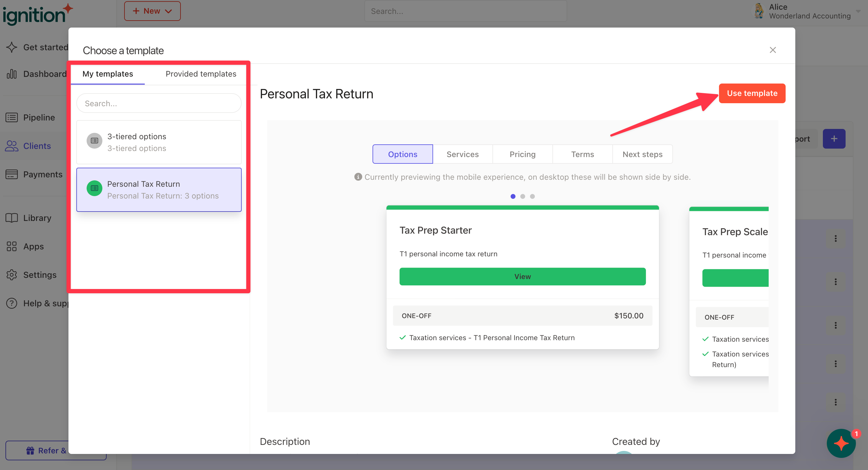Open the Apps grid icon
868x470 pixels.
(12, 246)
